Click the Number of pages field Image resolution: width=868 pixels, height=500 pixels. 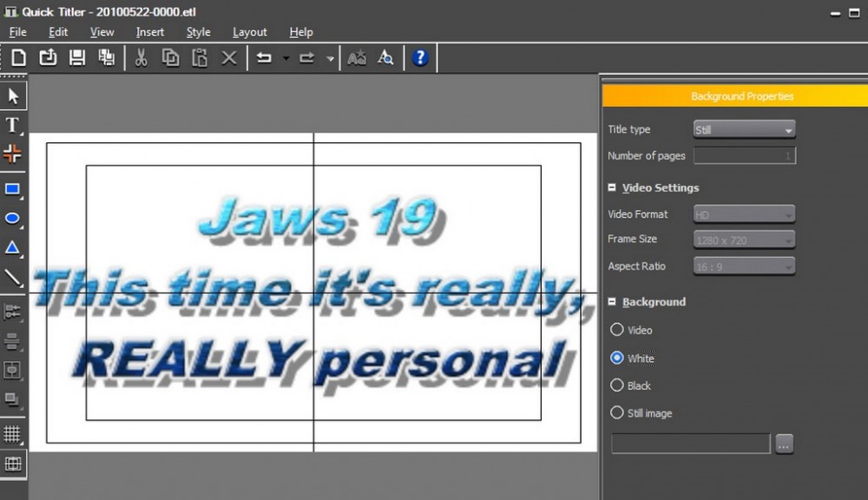pyautogui.click(x=745, y=155)
